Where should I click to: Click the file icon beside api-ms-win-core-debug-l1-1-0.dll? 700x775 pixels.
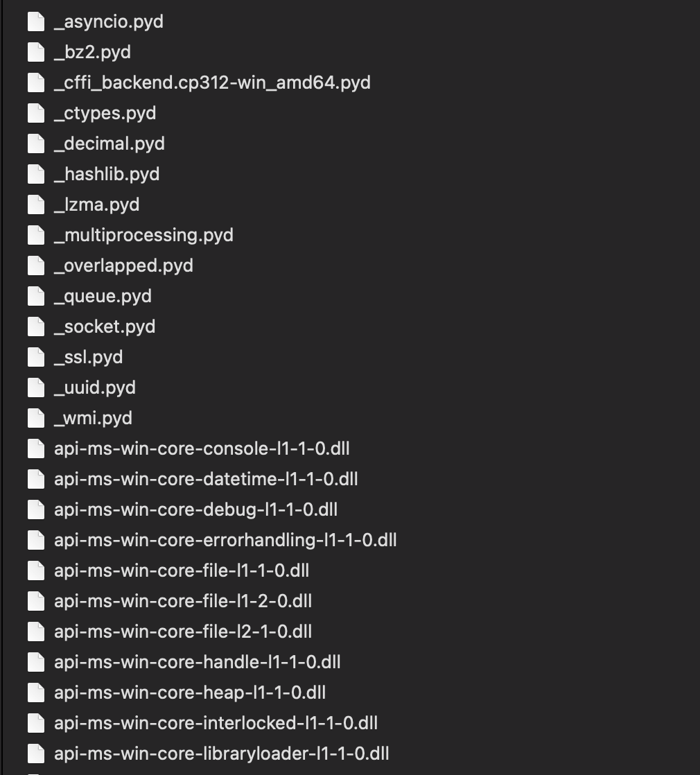(x=36, y=510)
